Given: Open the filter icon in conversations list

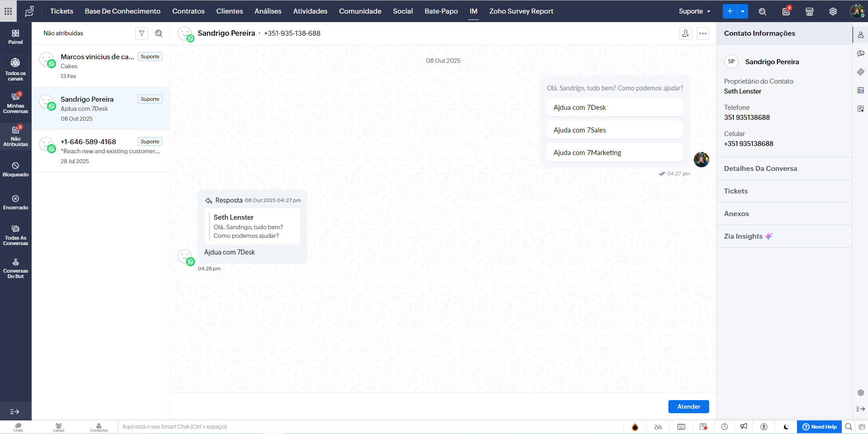Looking at the screenshot, I should coord(142,33).
